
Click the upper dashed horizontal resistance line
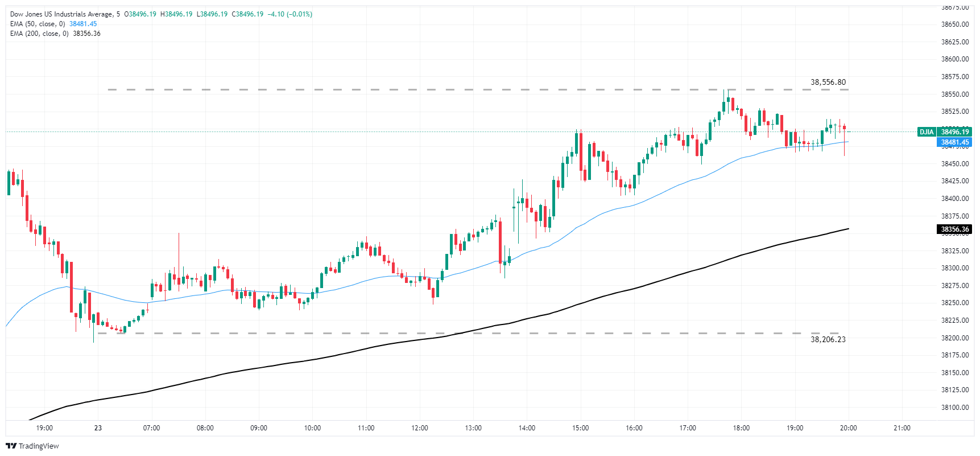(x=478, y=89)
